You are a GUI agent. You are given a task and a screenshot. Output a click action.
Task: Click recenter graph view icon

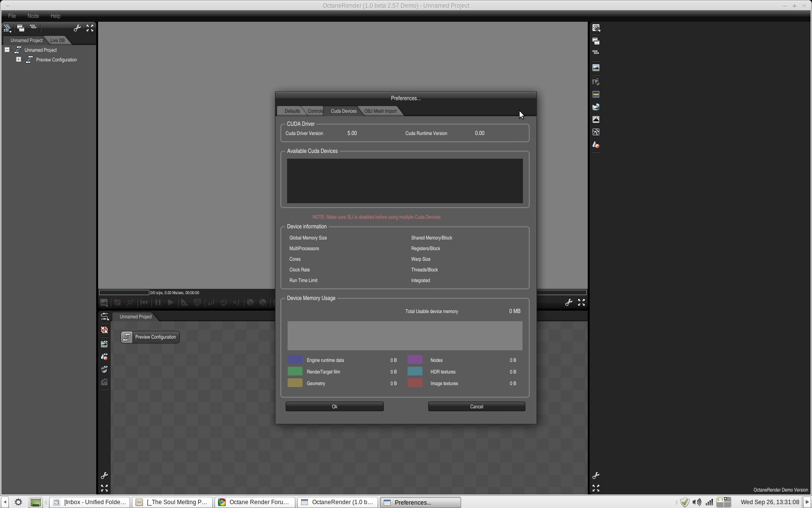click(x=104, y=330)
